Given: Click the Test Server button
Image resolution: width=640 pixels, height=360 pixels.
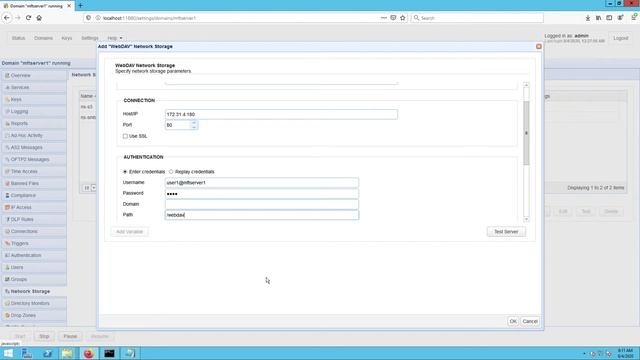Looking at the screenshot, I should tap(506, 232).
